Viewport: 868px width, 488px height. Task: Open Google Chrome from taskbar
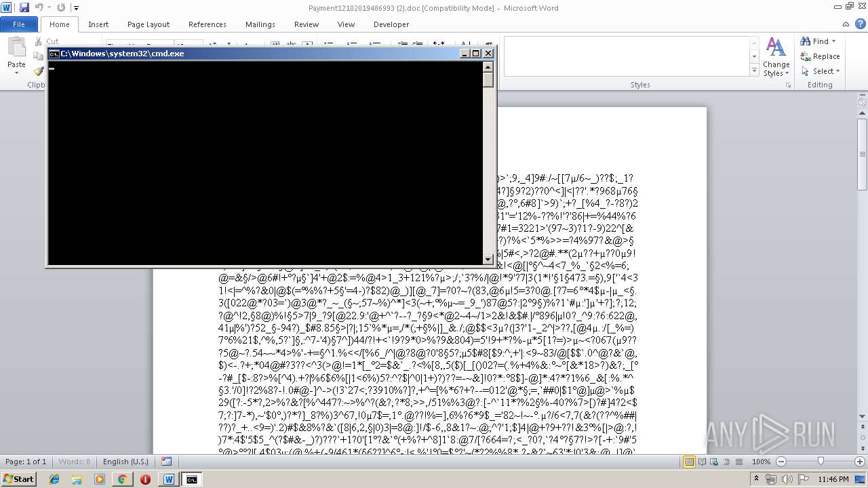[x=122, y=479]
